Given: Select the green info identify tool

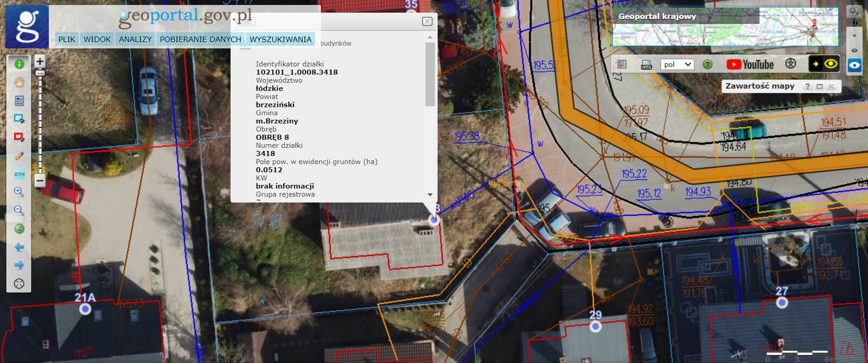Looking at the screenshot, I should point(20,64).
